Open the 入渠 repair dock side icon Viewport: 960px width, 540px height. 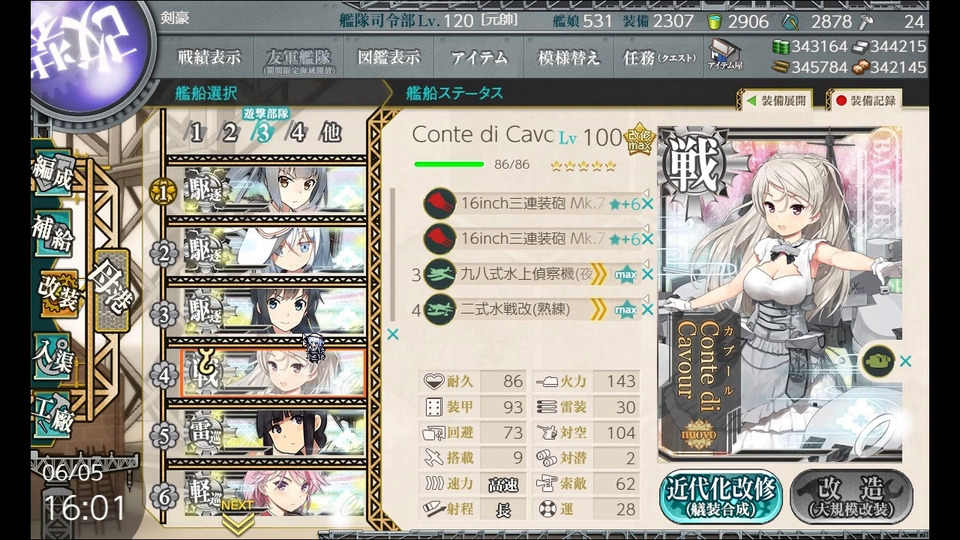pos(54,356)
